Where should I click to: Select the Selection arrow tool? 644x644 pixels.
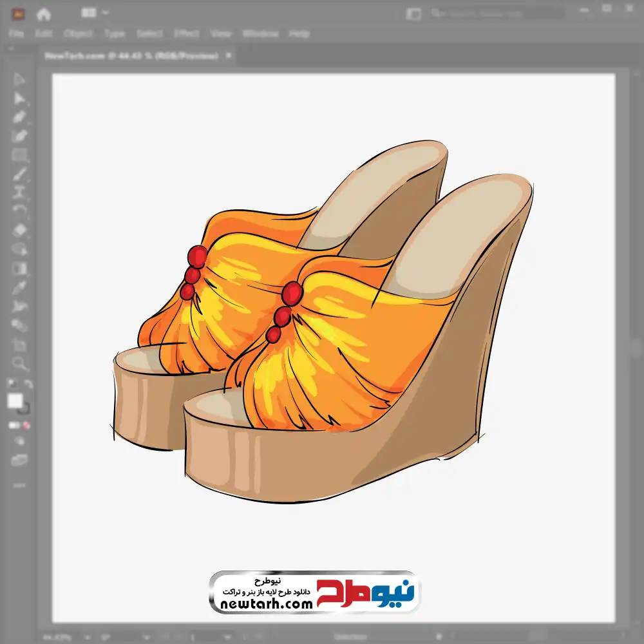click(x=19, y=80)
